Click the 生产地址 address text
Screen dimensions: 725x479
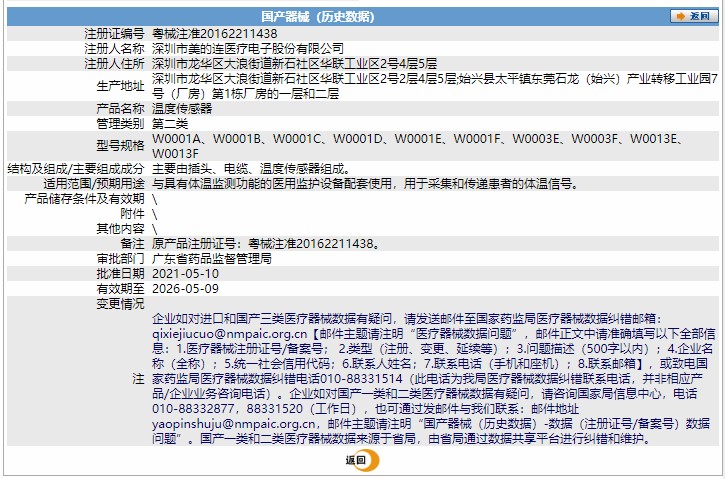click(x=435, y=86)
